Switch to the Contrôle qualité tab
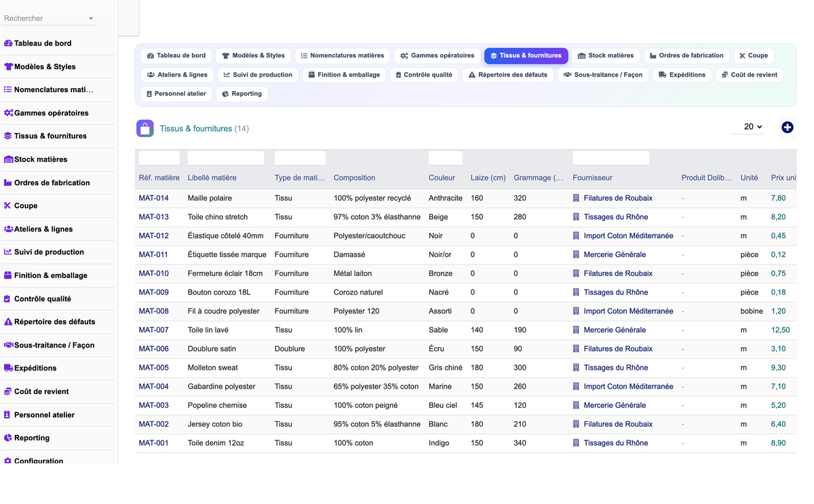 point(424,75)
